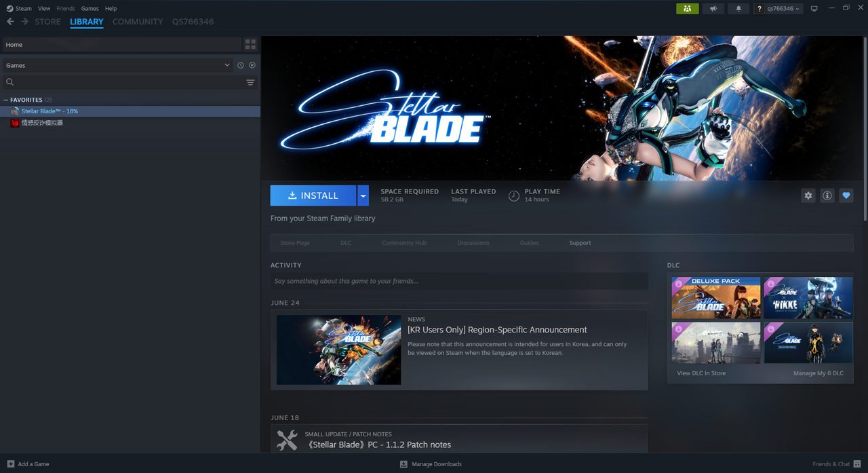The width and height of the screenshot is (868, 473).
Task: Open the View menu
Action: click(x=44, y=9)
